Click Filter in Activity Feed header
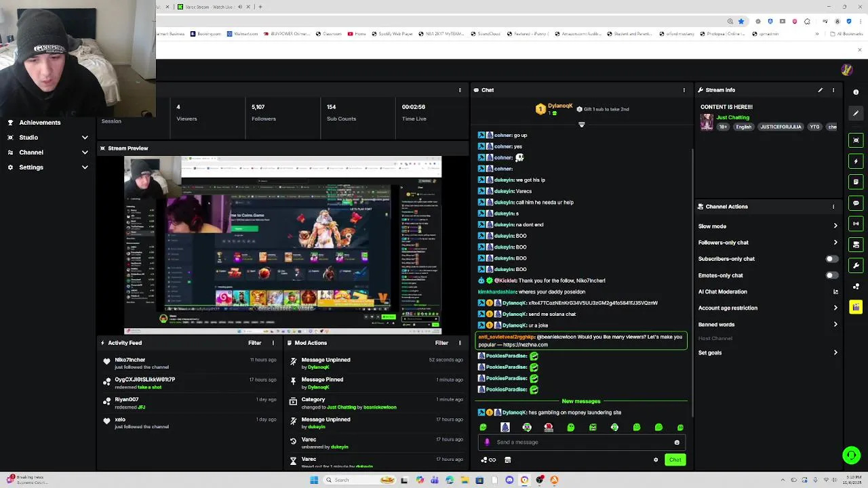Image resolution: width=868 pixels, height=488 pixels. (x=255, y=343)
